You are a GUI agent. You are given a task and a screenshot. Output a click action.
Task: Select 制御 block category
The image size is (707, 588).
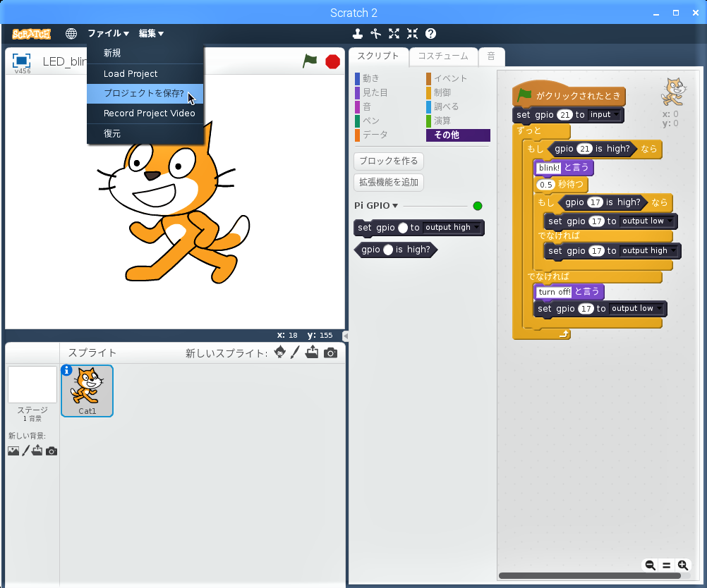click(x=458, y=92)
